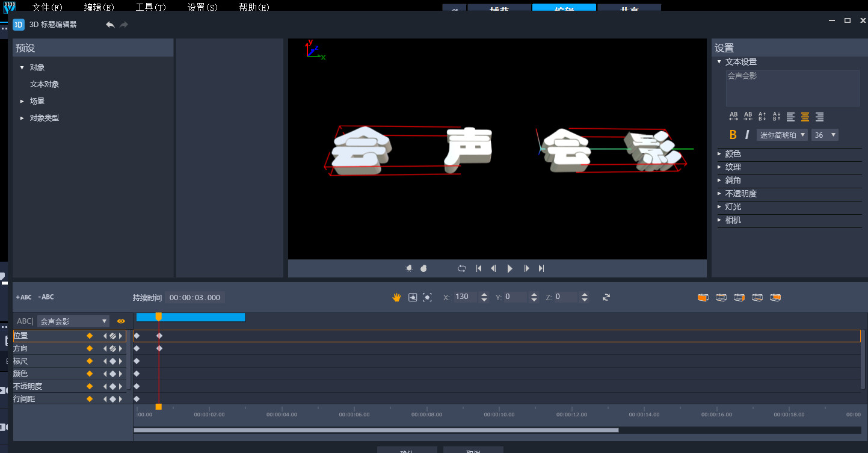Screen dimensions: 868x453
Task: Remove the text object with -ABC
Action: 46,297
